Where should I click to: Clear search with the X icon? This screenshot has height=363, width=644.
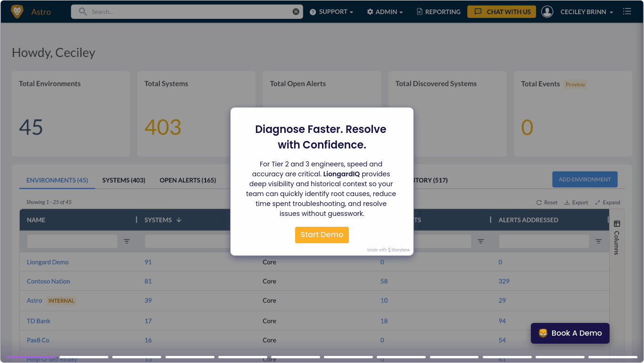[296, 12]
